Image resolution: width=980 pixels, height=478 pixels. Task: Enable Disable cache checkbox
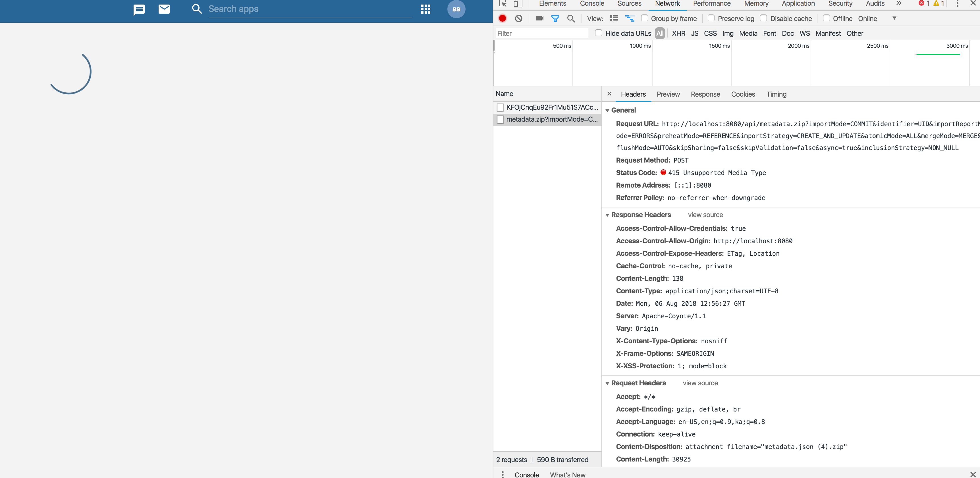pos(763,18)
